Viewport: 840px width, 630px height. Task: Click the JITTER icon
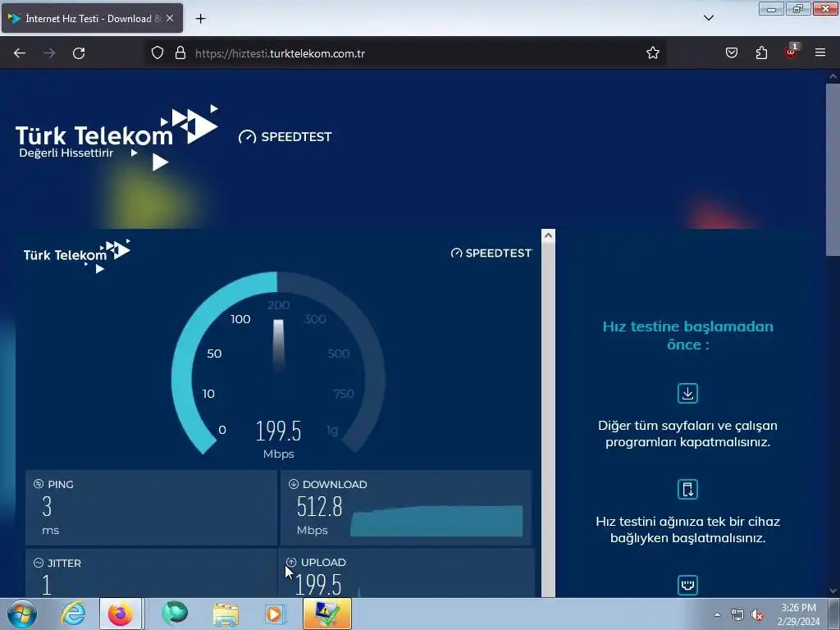click(39, 563)
